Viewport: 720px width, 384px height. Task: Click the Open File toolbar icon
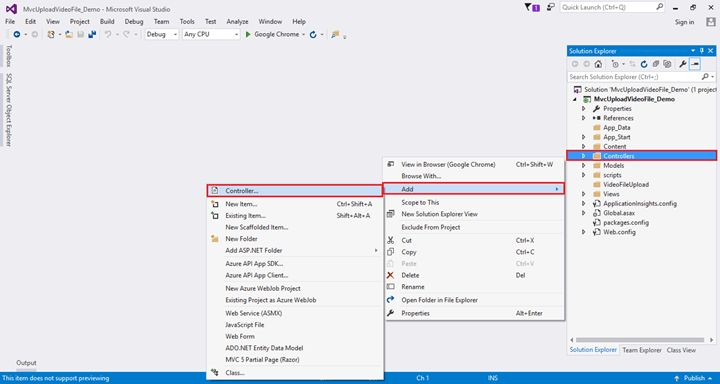(69, 34)
